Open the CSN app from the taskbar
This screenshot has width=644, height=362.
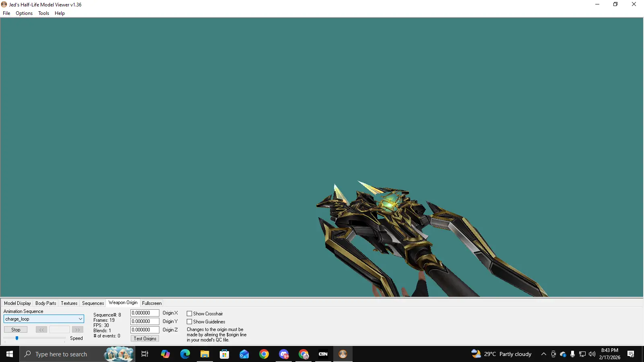click(323, 354)
